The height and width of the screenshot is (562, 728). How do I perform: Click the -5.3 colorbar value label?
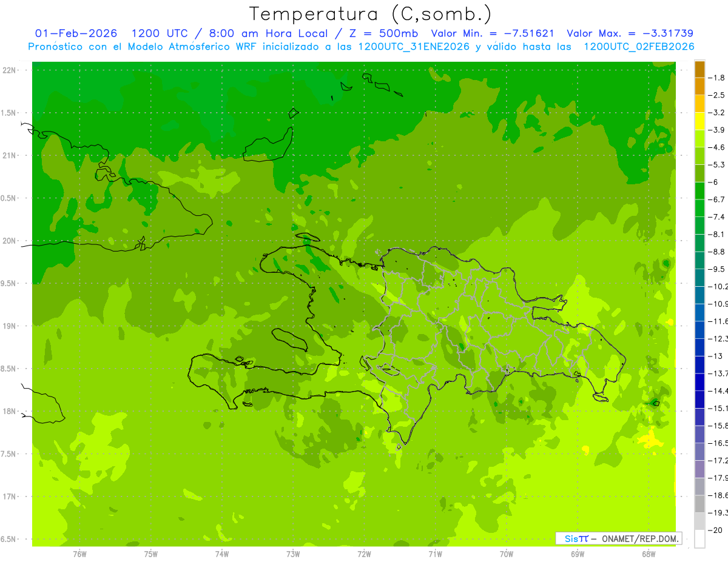pos(717,164)
